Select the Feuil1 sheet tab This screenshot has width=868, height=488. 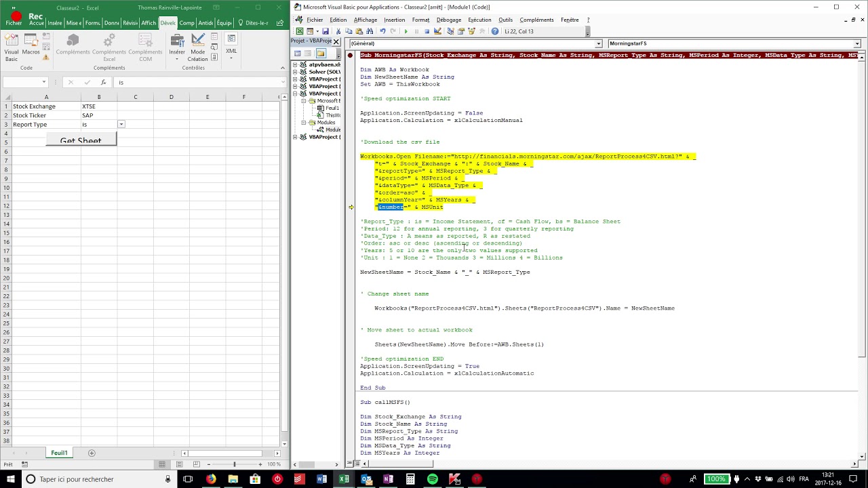coord(59,453)
